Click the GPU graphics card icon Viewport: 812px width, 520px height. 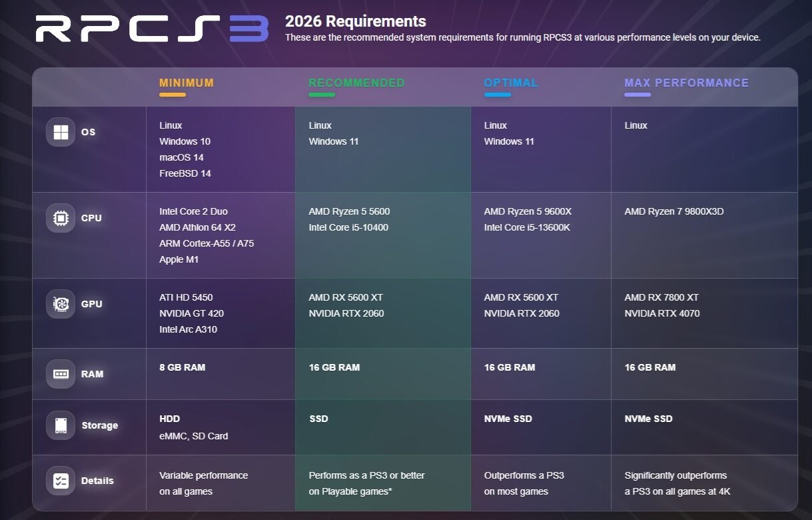click(x=60, y=303)
